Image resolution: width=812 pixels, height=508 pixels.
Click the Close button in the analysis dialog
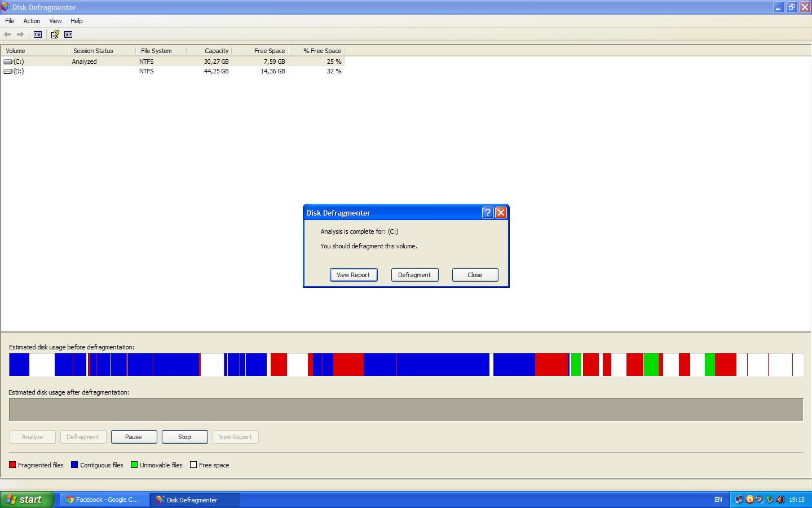click(475, 275)
